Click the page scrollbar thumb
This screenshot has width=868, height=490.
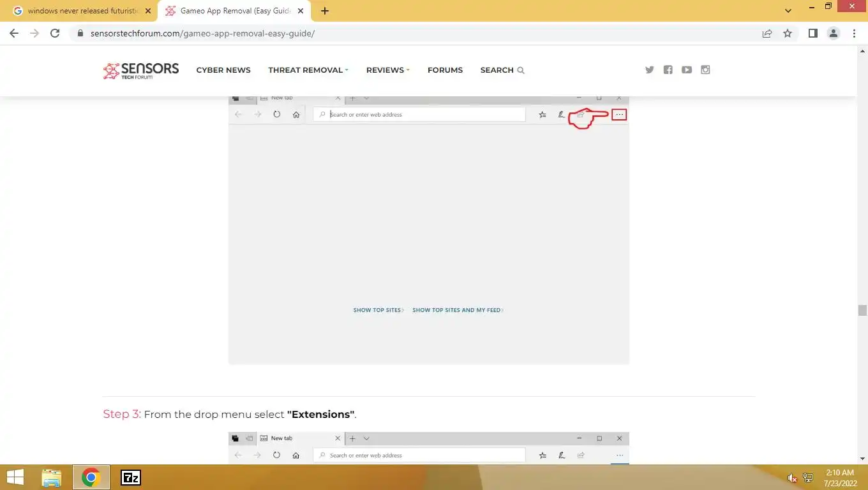click(x=862, y=310)
